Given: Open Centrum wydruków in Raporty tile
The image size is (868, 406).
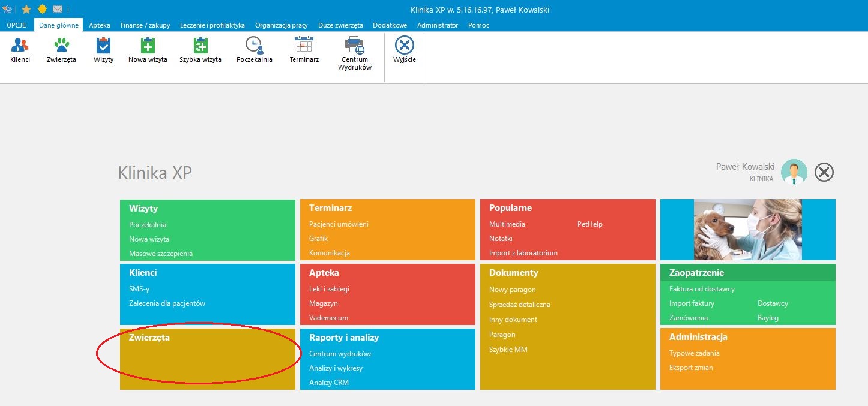Looking at the screenshot, I should 340,354.
